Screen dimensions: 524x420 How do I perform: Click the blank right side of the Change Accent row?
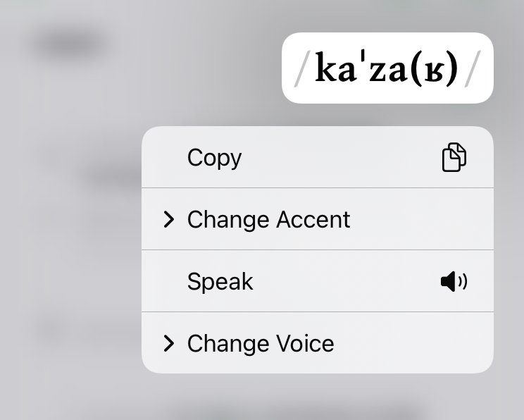421,219
